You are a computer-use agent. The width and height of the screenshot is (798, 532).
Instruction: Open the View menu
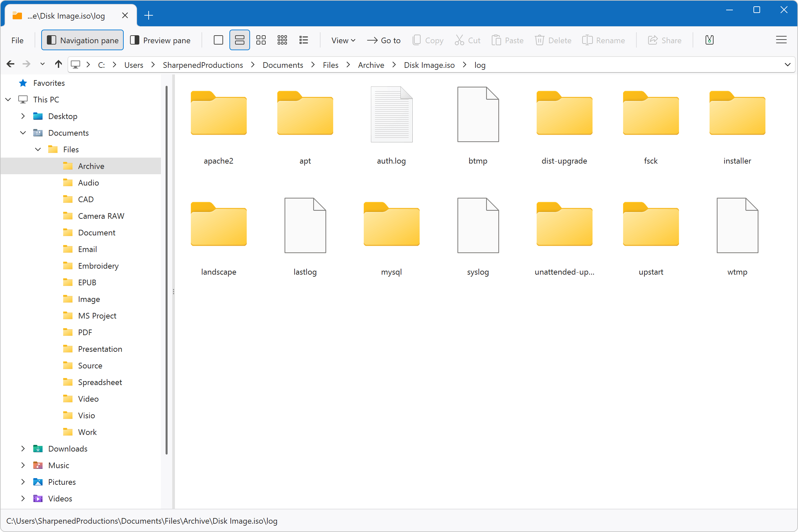pyautogui.click(x=343, y=40)
